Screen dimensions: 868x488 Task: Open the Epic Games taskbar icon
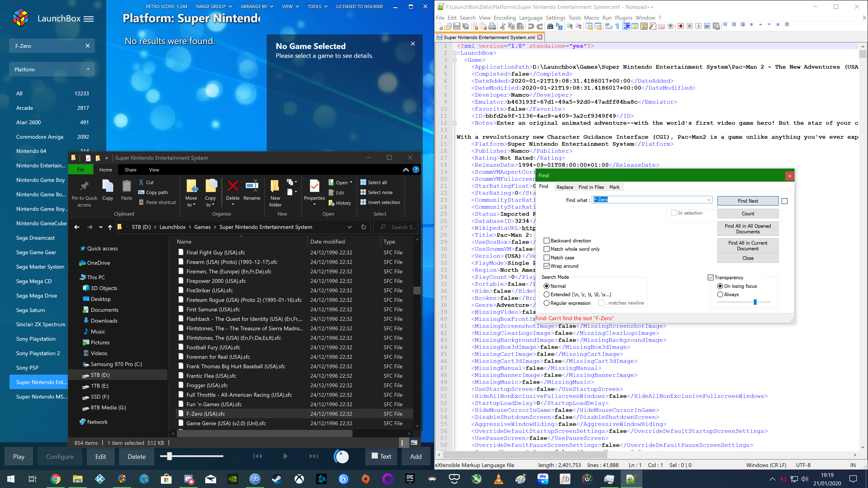tap(410, 479)
